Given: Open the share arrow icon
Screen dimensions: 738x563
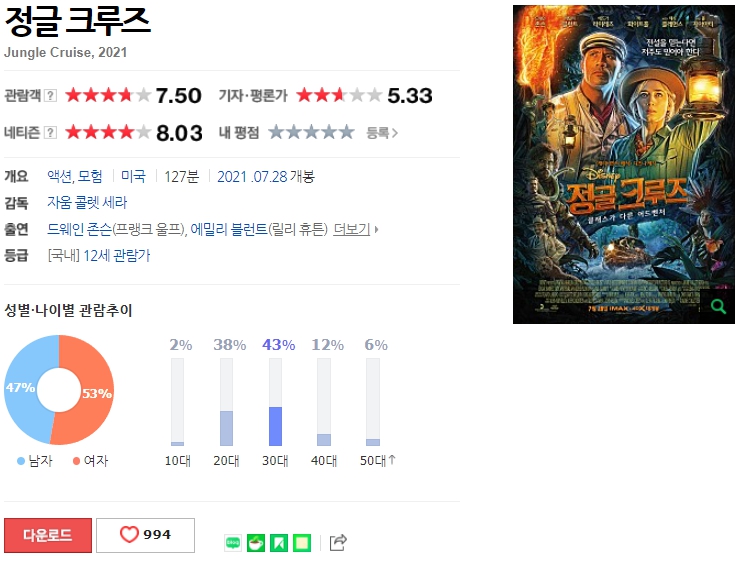Looking at the screenshot, I should [338, 542].
